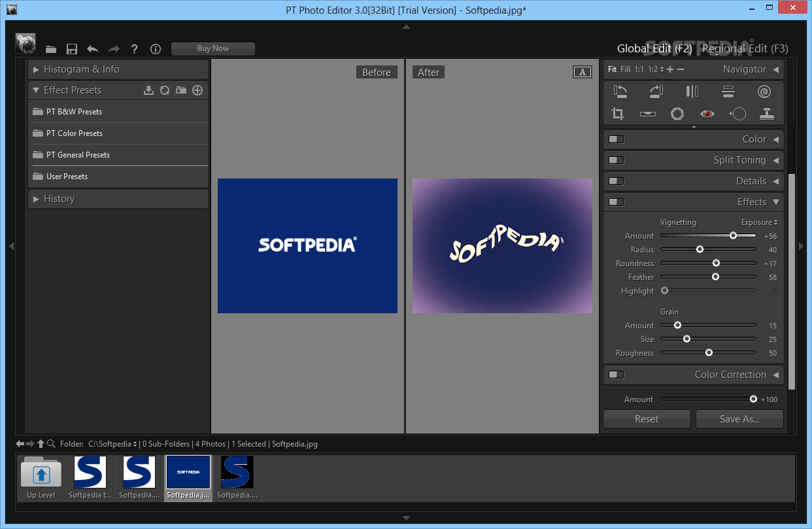Select 1:1 zoom mode
The width and height of the screenshot is (812, 529).
(x=639, y=69)
